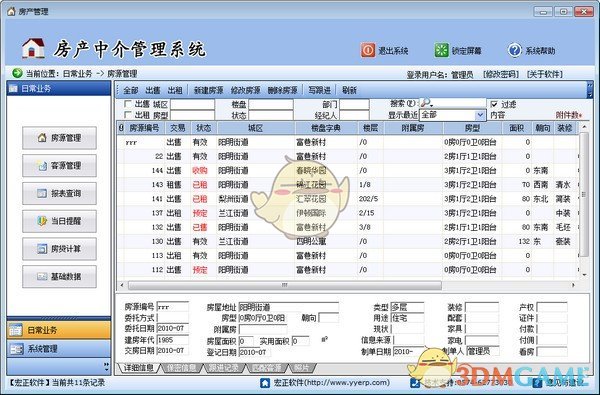Select the 日常业务 navigation section
The image size is (600, 395).
click(59, 330)
